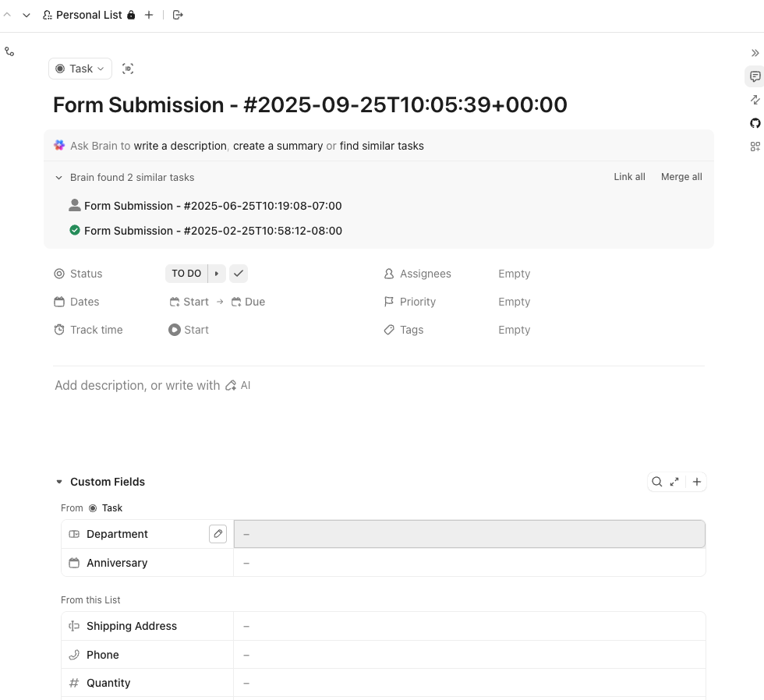Click the Merge all button
This screenshot has height=700, width=764.
(681, 177)
